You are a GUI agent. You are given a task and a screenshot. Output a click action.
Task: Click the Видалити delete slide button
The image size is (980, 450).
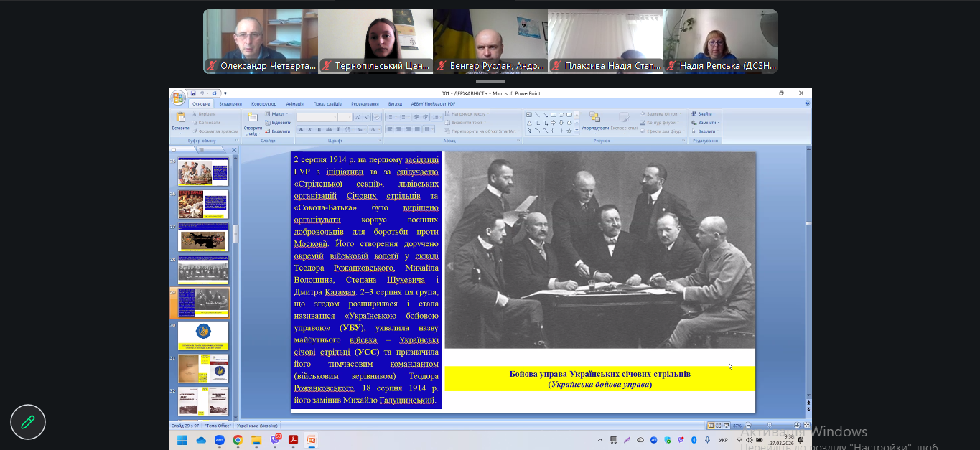coord(279,131)
